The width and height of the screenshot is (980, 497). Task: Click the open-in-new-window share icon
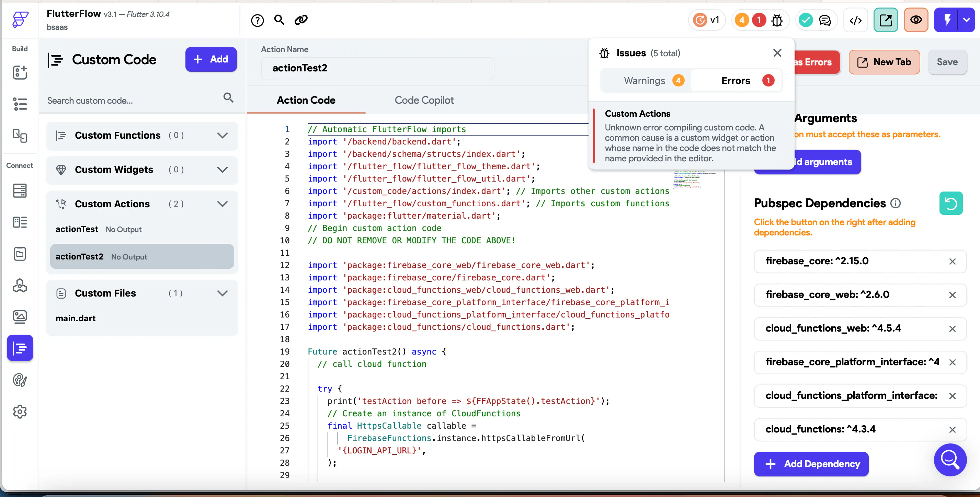click(886, 20)
